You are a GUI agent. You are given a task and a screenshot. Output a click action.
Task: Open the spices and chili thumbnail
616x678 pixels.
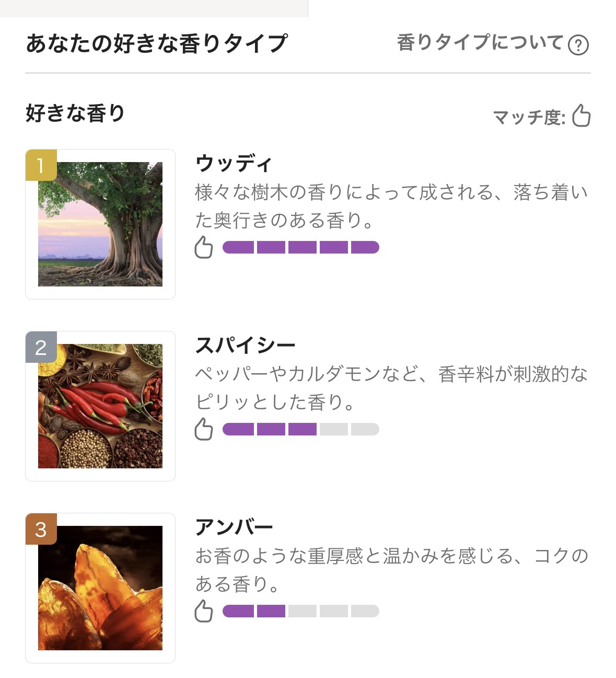point(100,406)
